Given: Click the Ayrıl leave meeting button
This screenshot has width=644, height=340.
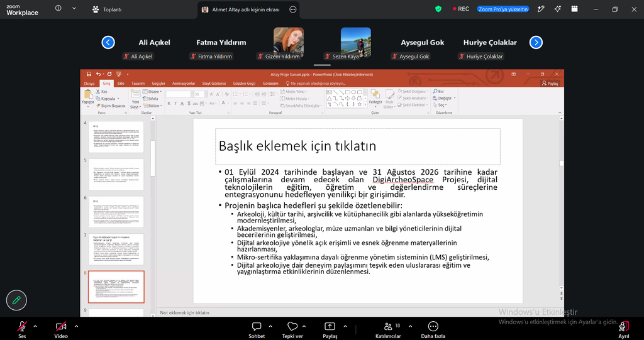Looking at the screenshot, I should [624, 329].
